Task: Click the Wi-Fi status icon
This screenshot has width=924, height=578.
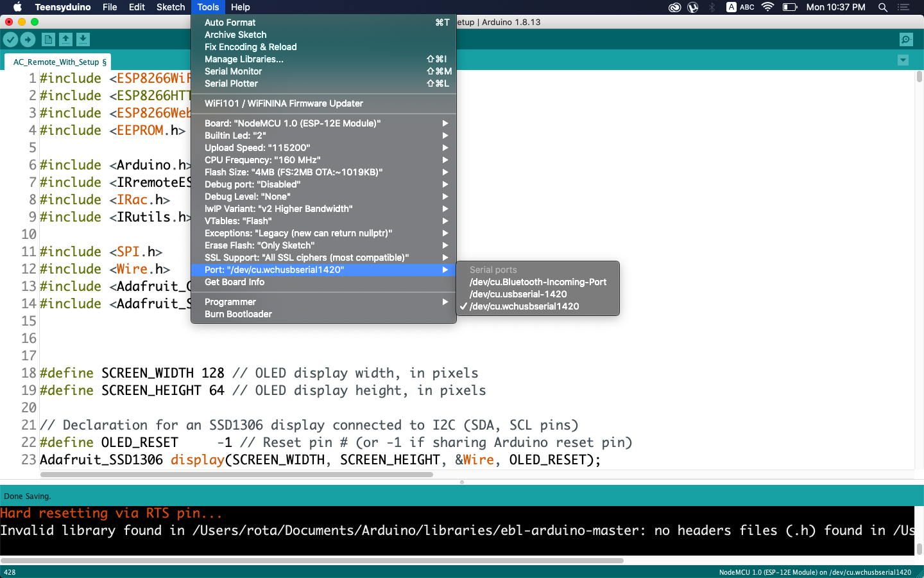Action: click(767, 7)
